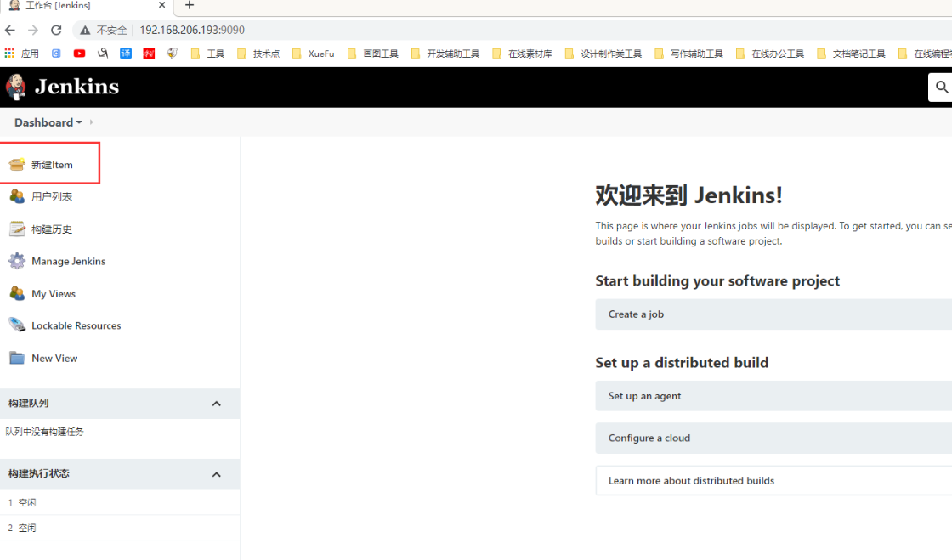The image size is (952, 560).
Task: Open 新建Item from the sidebar
Action: point(52,164)
